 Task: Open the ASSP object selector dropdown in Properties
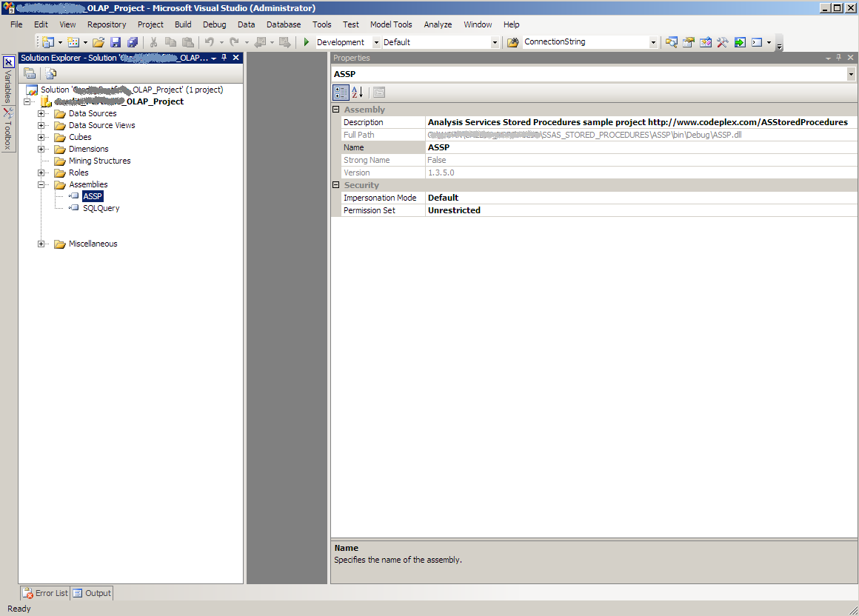click(851, 74)
